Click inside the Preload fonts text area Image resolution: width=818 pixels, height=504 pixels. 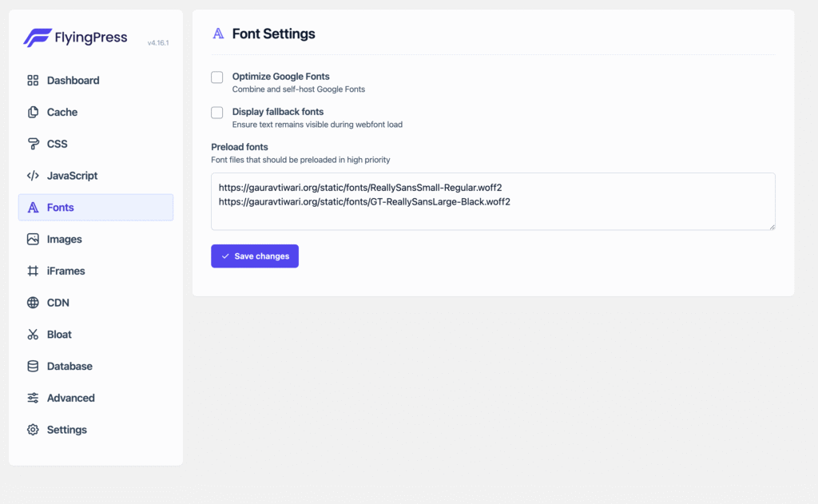tap(493, 200)
